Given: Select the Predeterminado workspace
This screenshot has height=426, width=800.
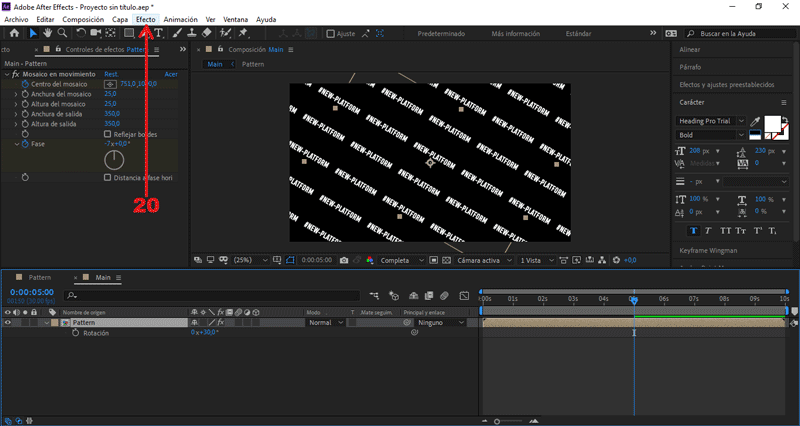Looking at the screenshot, I should [x=441, y=34].
